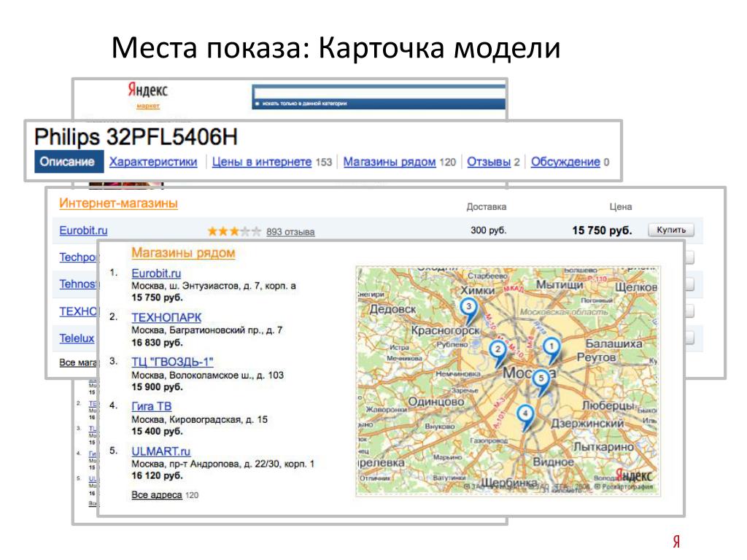Screen dimensions: 747x560
Task: Toggle search only in this category checkbox
Action: (x=258, y=104)
